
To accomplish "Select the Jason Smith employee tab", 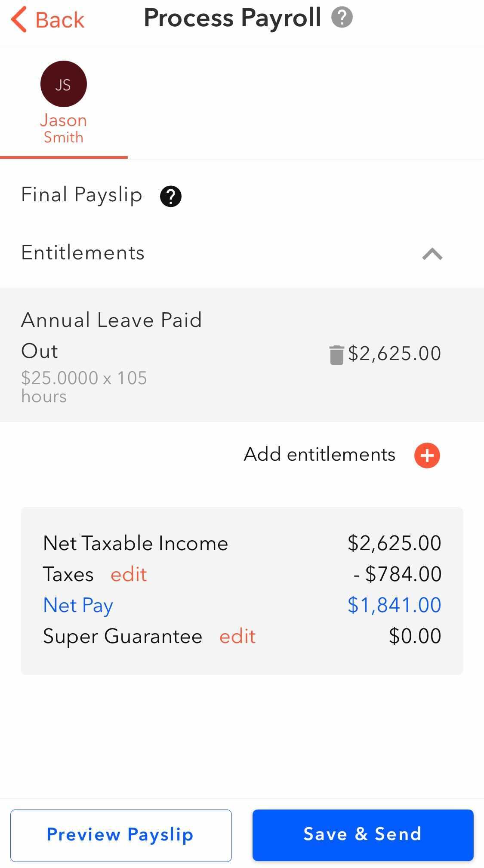I will pyautogui.click(x=64, y=128).
